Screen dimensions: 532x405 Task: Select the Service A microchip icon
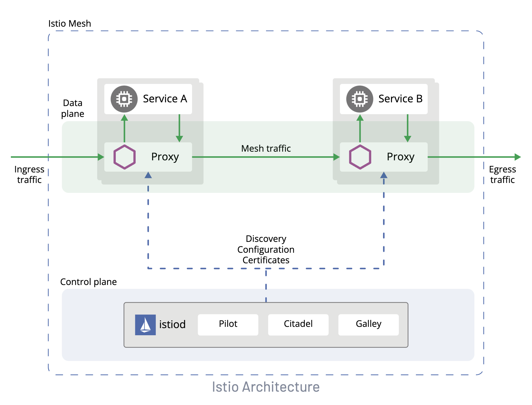pyautogui.click(x=124, y=99)
